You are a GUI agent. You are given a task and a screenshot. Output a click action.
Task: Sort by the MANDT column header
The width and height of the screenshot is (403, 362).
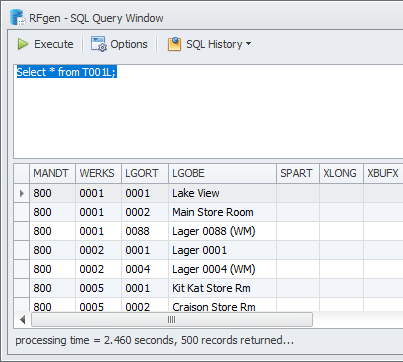(x=52, y=173)
